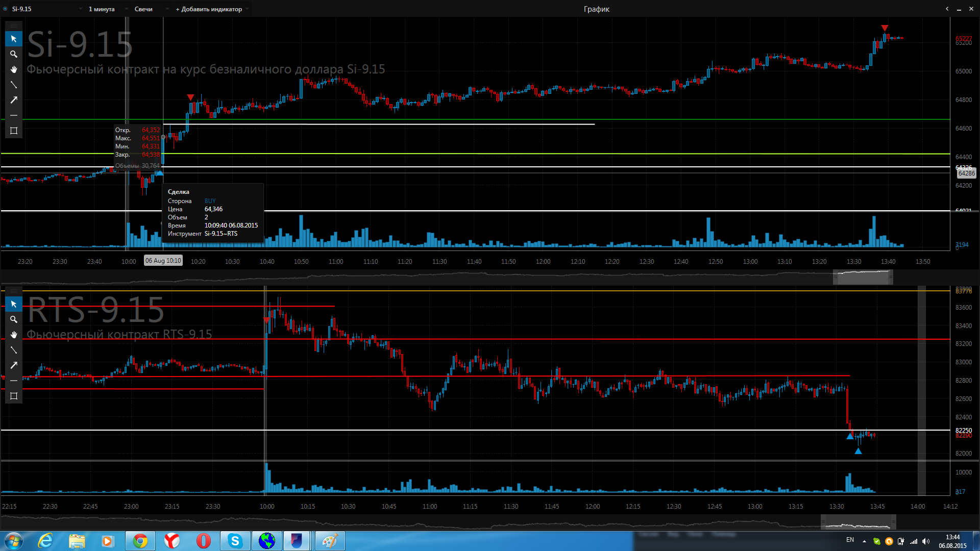The height and width of the screenshot is (551, 980).
Task: Click 'Si-9.15~RTS' instrument in trade tooltip
Action: (x=221, y=234)
